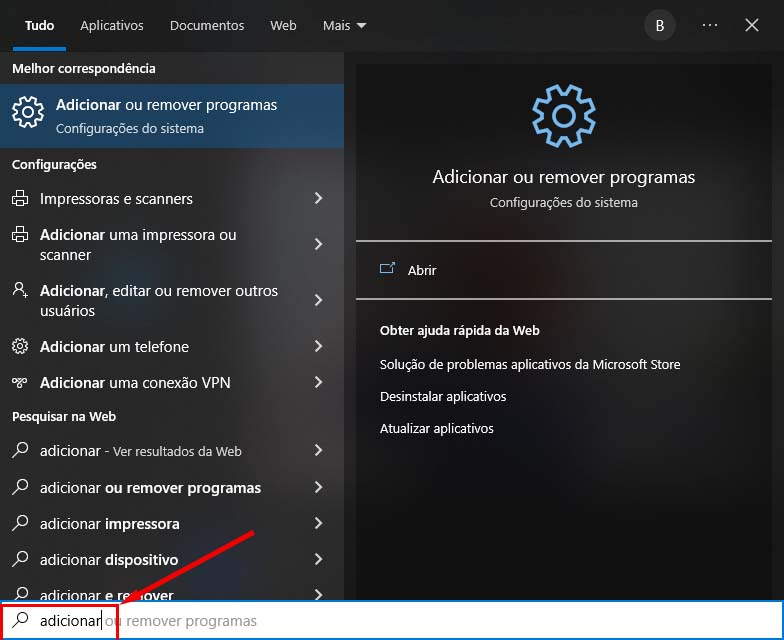Click the VPN icon beside Adicionar uma conexão VPN
This screenshot has height=640, width=784.
[x=20, y=383]
